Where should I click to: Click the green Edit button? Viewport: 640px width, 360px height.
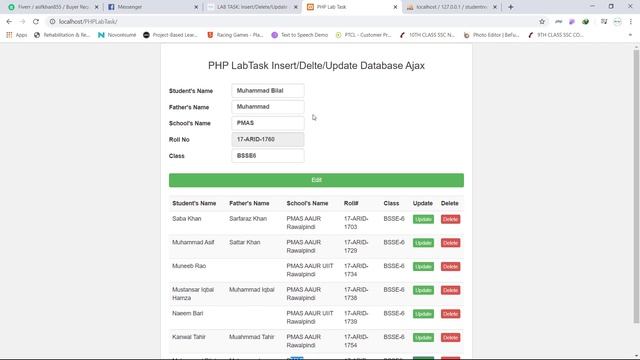tap(316, 180)
